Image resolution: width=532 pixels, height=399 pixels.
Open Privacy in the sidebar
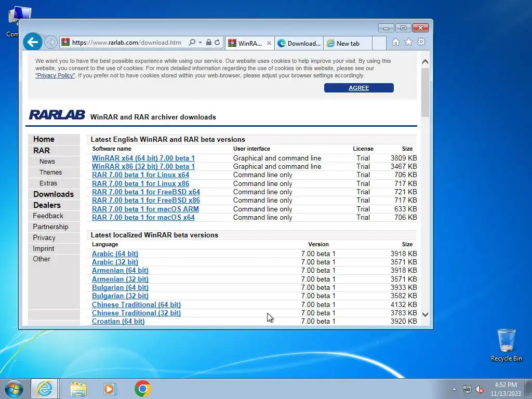44,237
